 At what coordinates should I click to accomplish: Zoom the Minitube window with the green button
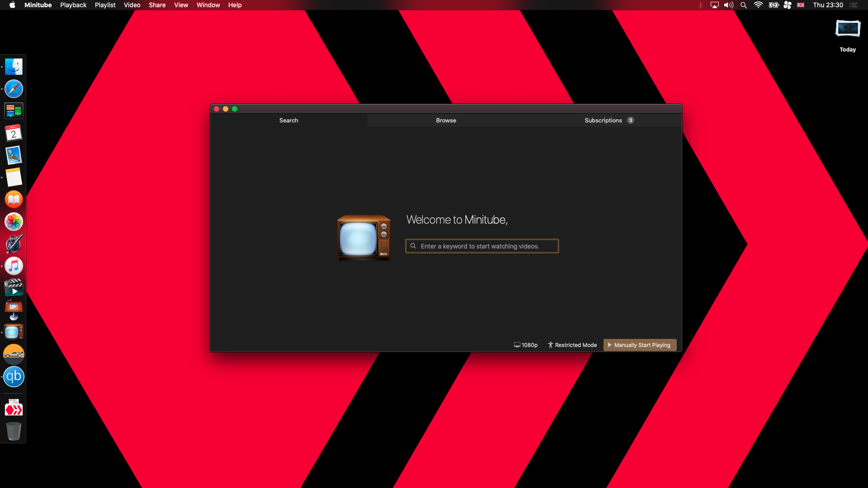(x=235, y=109)
